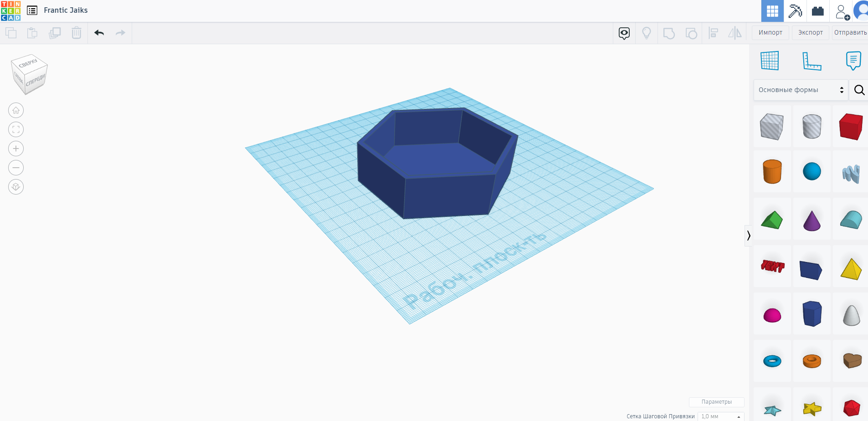The width and height of the screenshot is (868, 421).
Task: Click the Delete trash icon
Action: (77, 33)
